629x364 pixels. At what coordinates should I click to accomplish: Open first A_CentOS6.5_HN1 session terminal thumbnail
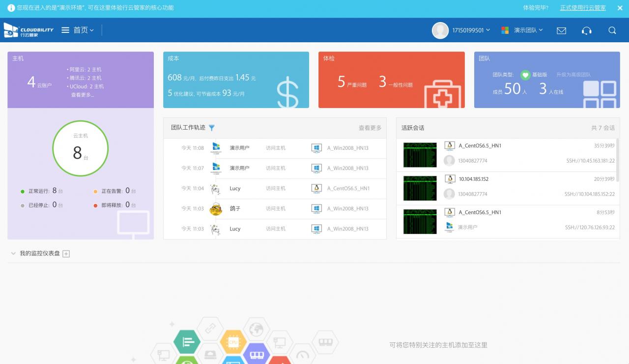pyautogui.click(x=420, y=155)
